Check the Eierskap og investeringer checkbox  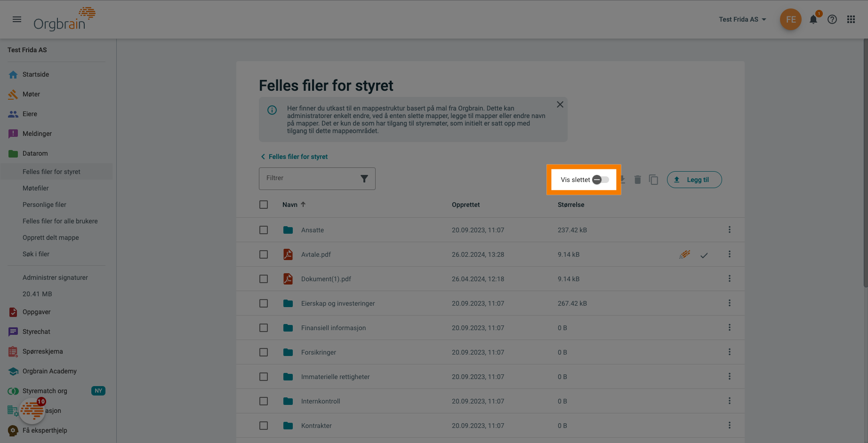264,303
